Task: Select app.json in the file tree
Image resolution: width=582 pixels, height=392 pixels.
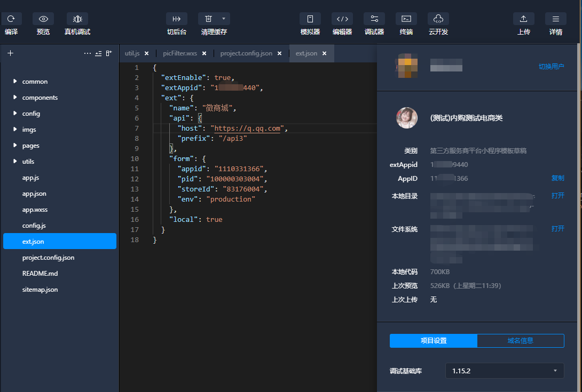Action: (x=34, y=194)
